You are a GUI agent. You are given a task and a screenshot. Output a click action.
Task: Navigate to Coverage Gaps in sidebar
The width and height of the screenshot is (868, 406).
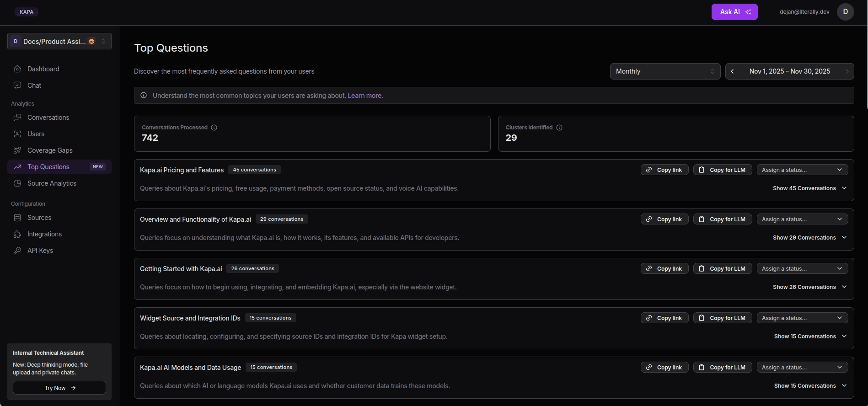(x=59, y=150)
